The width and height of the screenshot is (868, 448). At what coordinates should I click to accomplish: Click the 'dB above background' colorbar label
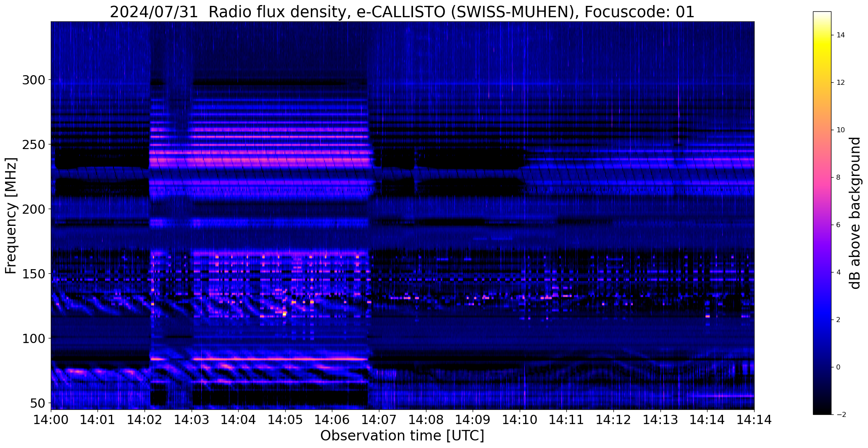point(855,213)
